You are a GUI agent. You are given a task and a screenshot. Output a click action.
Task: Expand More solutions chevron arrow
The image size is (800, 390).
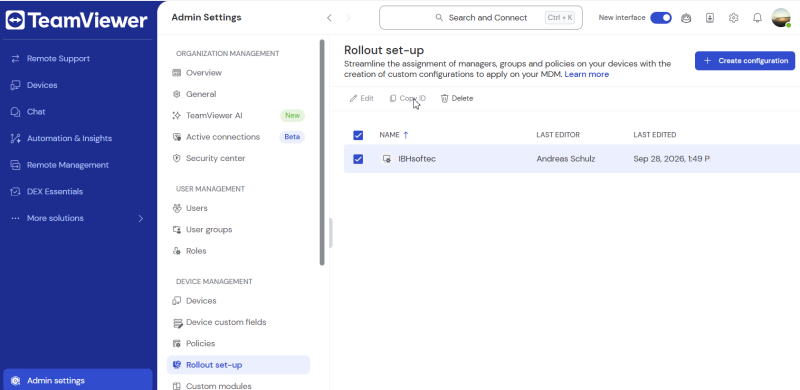141,218
